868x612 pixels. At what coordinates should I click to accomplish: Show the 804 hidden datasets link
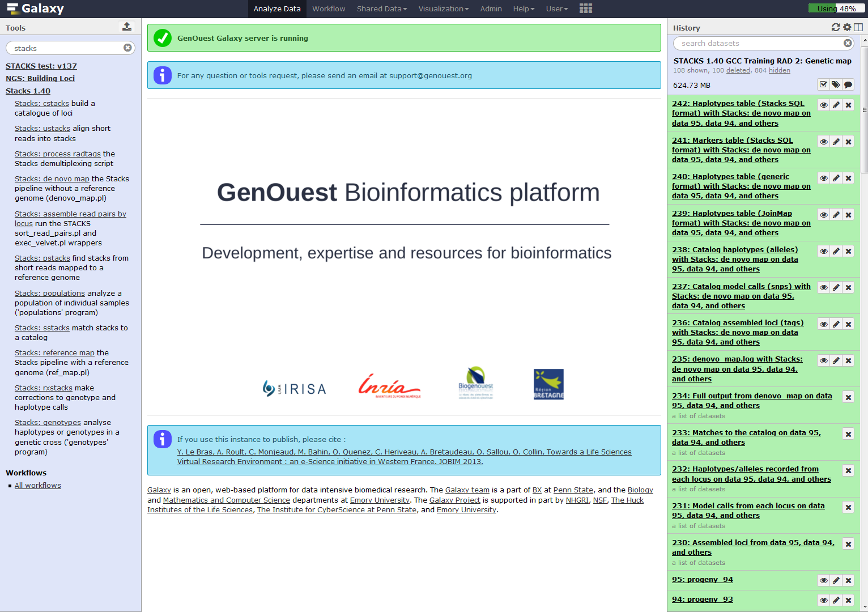(x=780, y=70)
